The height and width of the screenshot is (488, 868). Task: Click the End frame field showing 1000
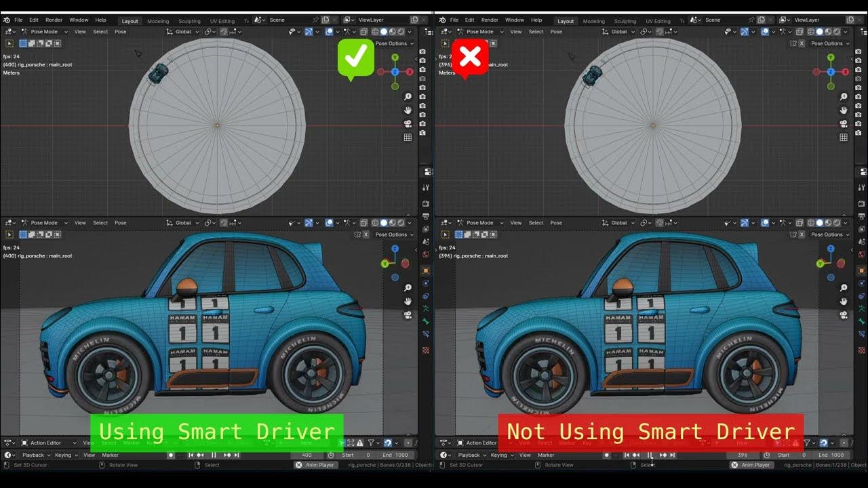(x=397, y=455)
